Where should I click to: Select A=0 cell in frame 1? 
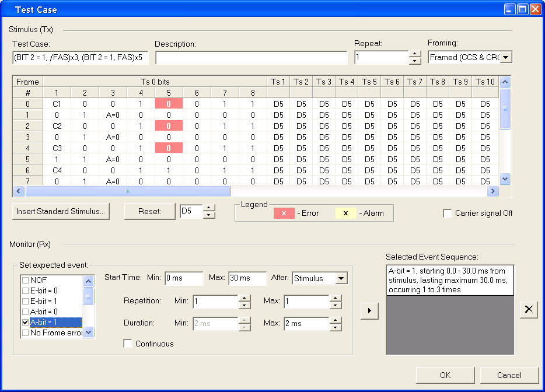tap(113, 115)
